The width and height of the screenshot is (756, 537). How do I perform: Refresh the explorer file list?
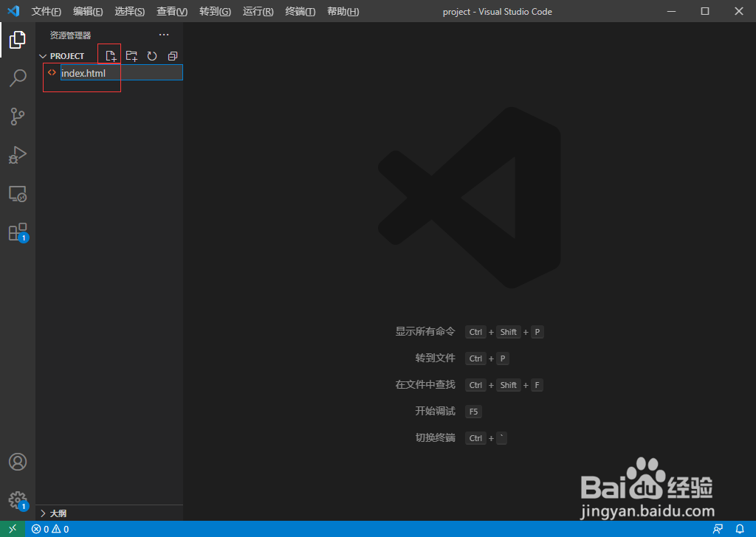click(x=152, y=56)
